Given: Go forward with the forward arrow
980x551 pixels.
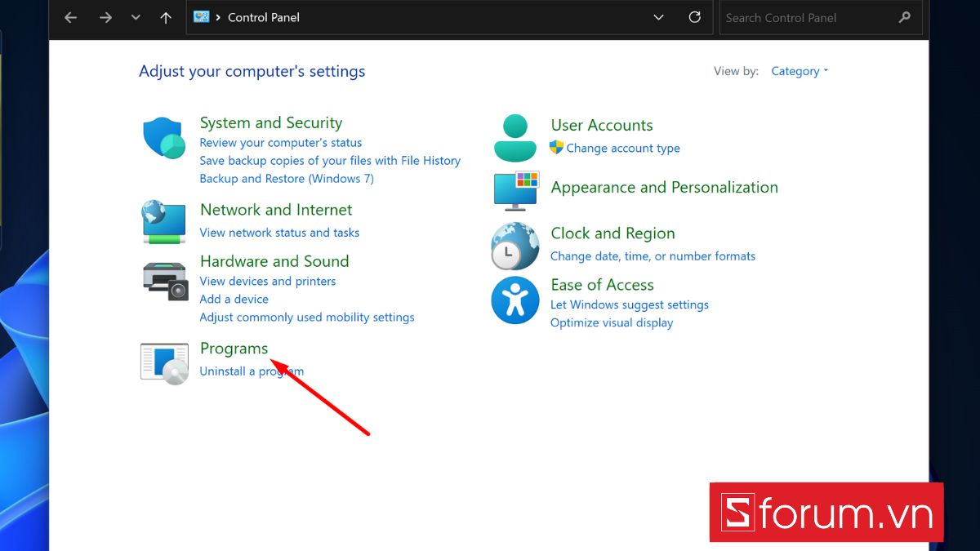Looking at the screenshot, I should pos(105,17).
